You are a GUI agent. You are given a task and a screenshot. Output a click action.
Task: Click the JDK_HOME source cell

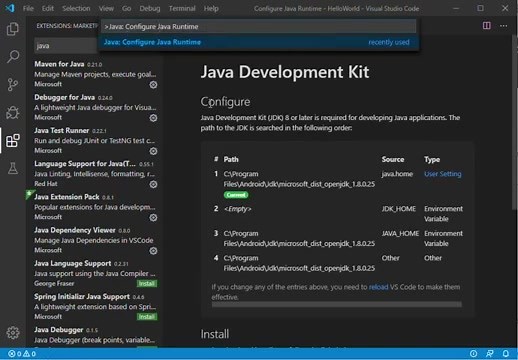399,209
